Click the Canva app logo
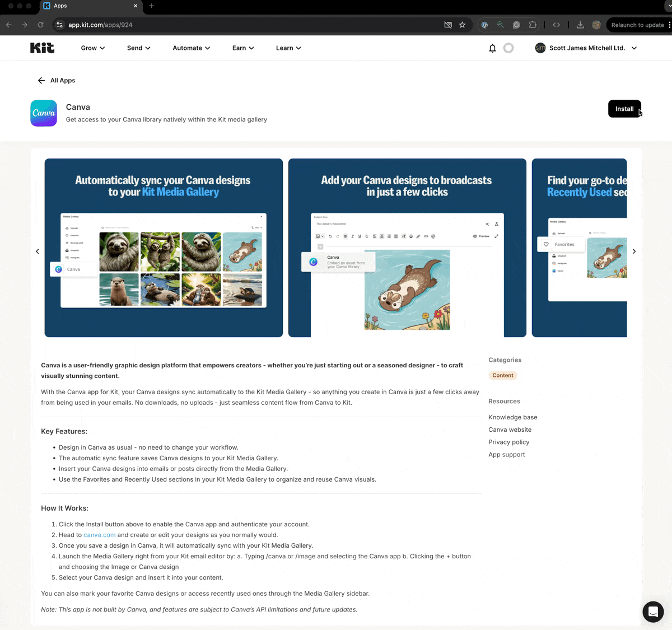 click(44, 113)
